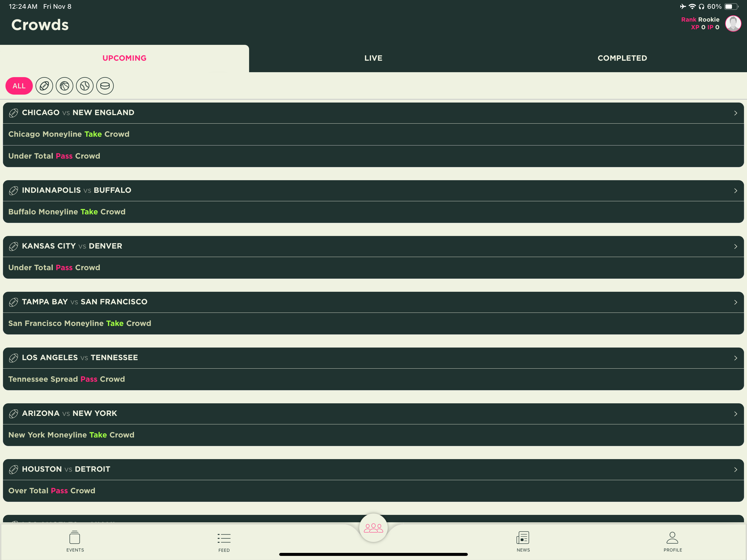
Task: Filter crowds by basketball icon
Action: pos(65,86)
